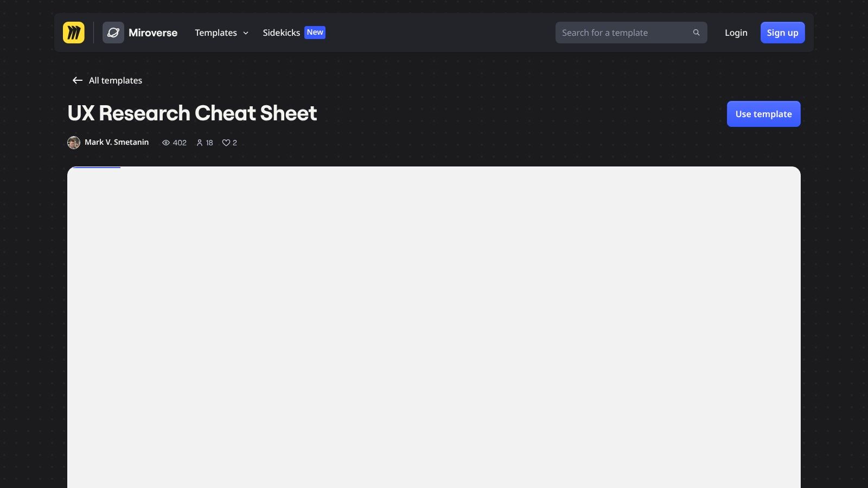Open the Sidekicks menu item
Image resolution: width=868 pixels, height=488 pixels.
(x=281, y=33)
